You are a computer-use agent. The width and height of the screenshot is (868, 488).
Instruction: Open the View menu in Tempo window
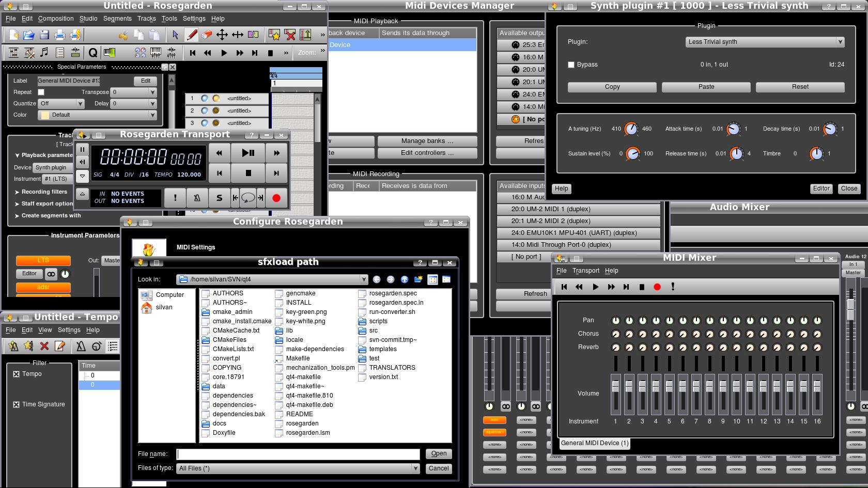tap(45, 330)
